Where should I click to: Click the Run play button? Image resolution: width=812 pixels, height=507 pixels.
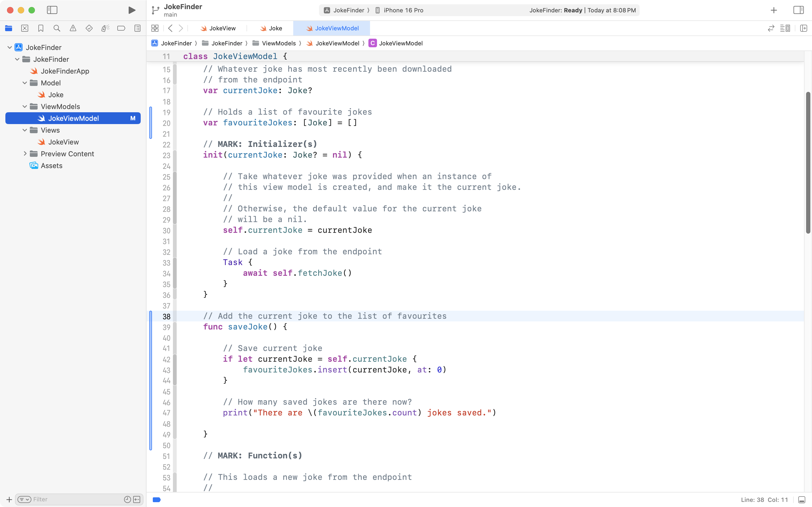132,10
